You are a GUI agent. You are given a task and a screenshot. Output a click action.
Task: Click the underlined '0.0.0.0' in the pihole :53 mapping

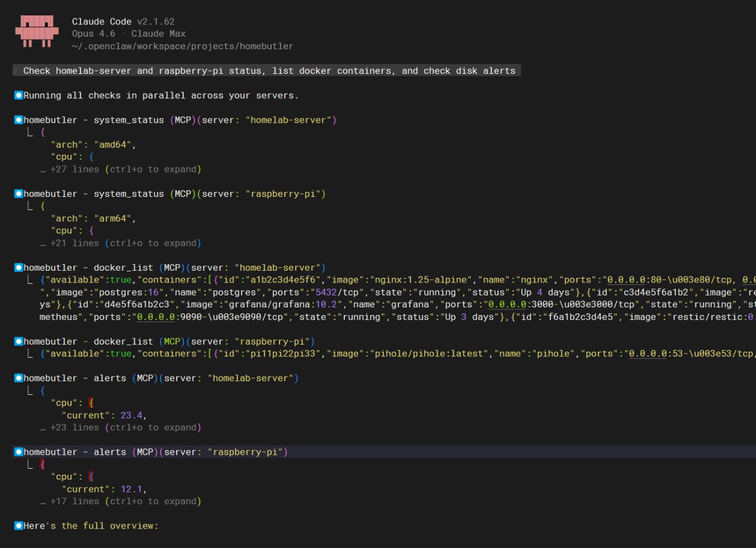(x=648, y=354)
